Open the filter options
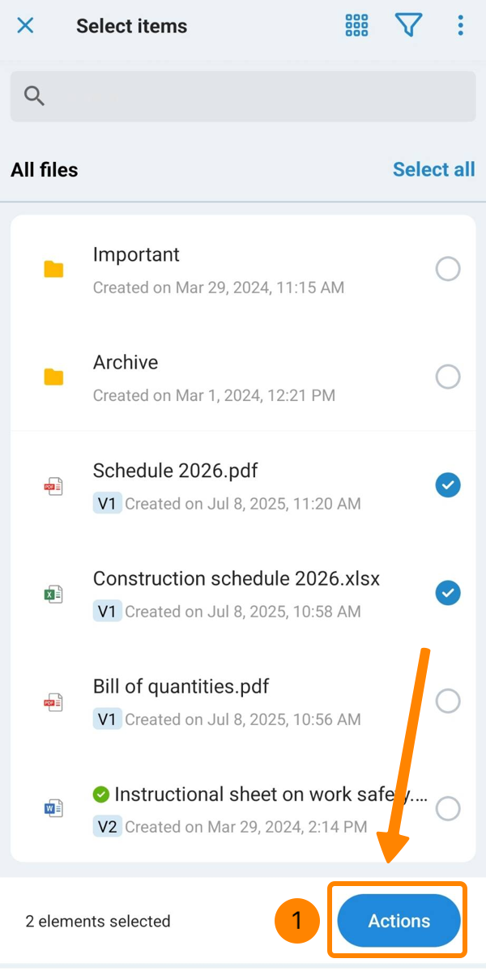 click(409, 26)
